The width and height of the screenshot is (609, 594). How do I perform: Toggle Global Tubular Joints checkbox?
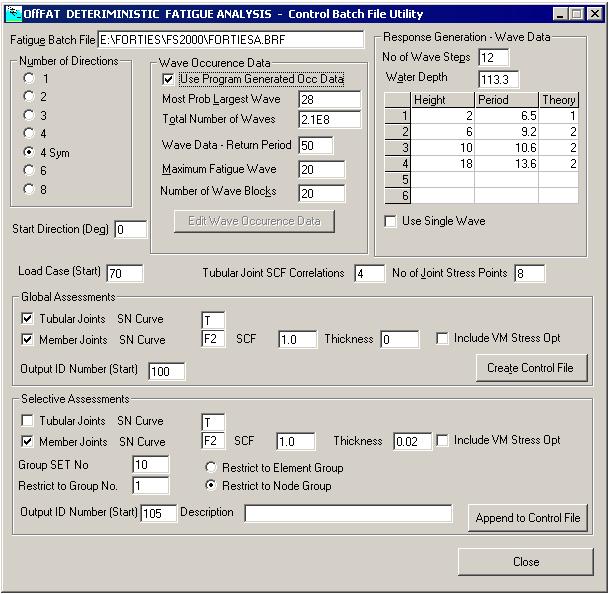27,319
